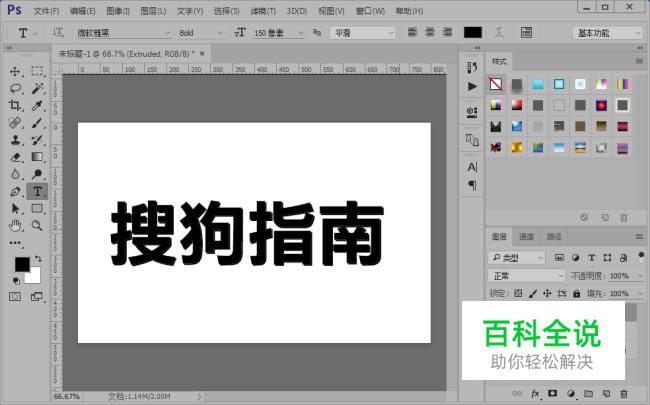
Task: Switch to the Channels tab
Action: (526, 237)
